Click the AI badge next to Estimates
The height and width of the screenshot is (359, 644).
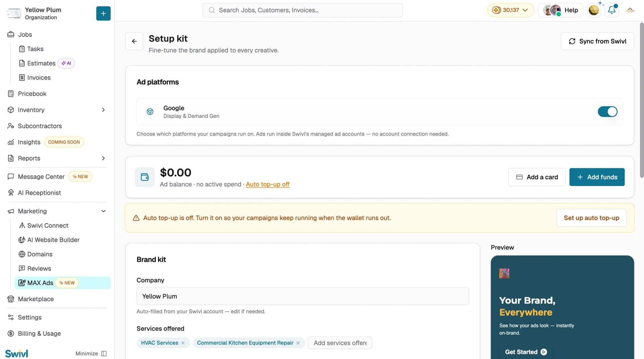tap(66, 63)
